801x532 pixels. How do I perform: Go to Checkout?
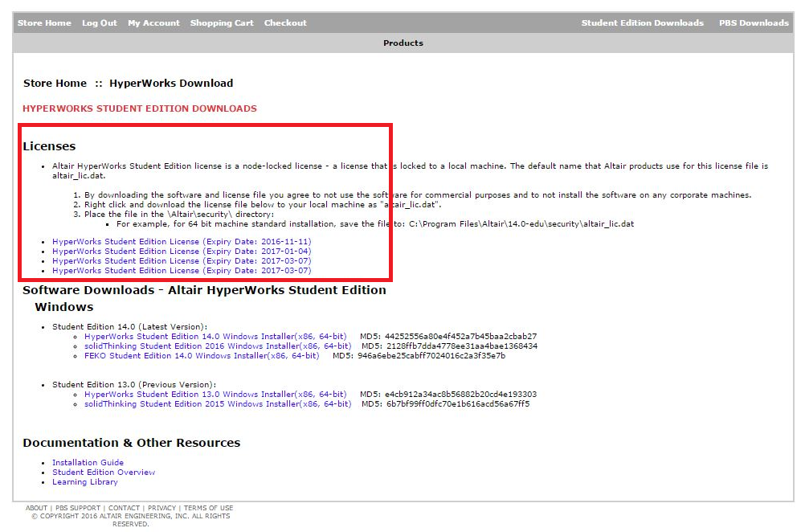click(285, 23)
